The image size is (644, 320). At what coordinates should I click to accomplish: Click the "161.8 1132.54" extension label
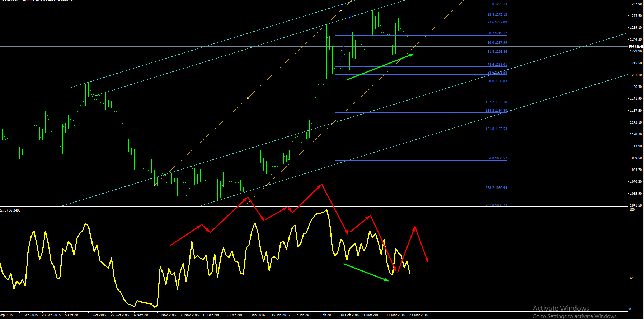(496, 129)
